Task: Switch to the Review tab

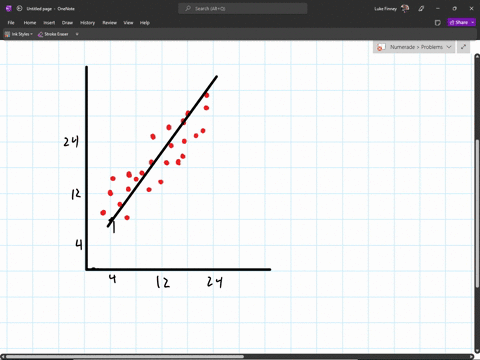Action: click(109, 23)
